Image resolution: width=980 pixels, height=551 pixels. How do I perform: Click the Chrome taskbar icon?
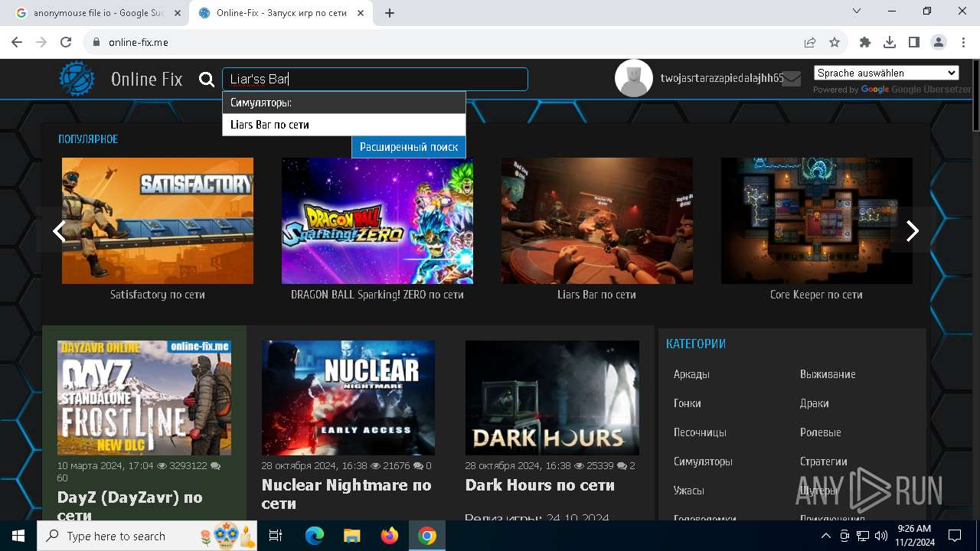[426, 536]
